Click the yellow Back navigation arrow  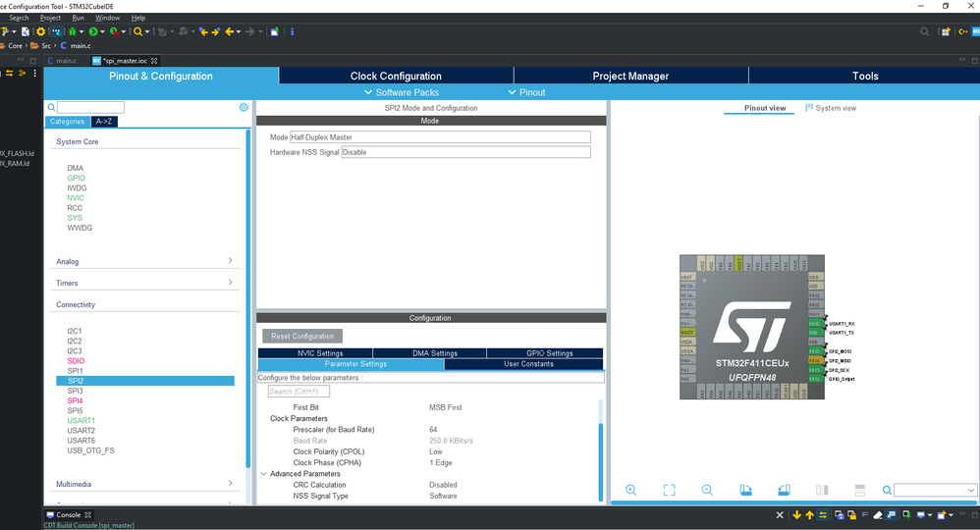[x=230, y=31]
